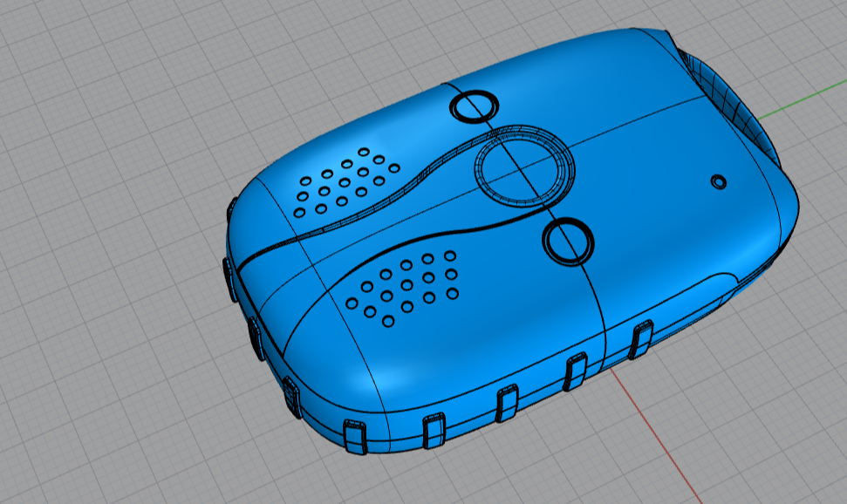
Task: Select the topmost clip on the left end
Action: [232, 209]
